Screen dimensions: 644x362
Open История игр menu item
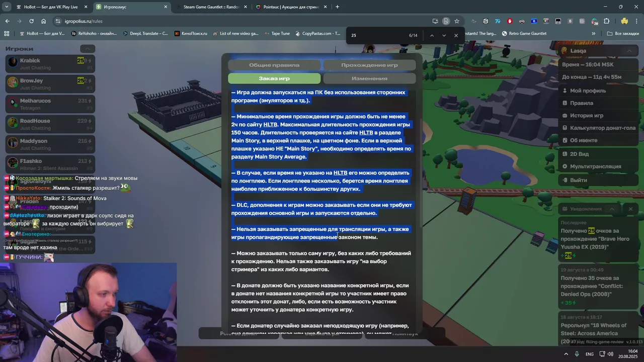click(x=598, y=116)
